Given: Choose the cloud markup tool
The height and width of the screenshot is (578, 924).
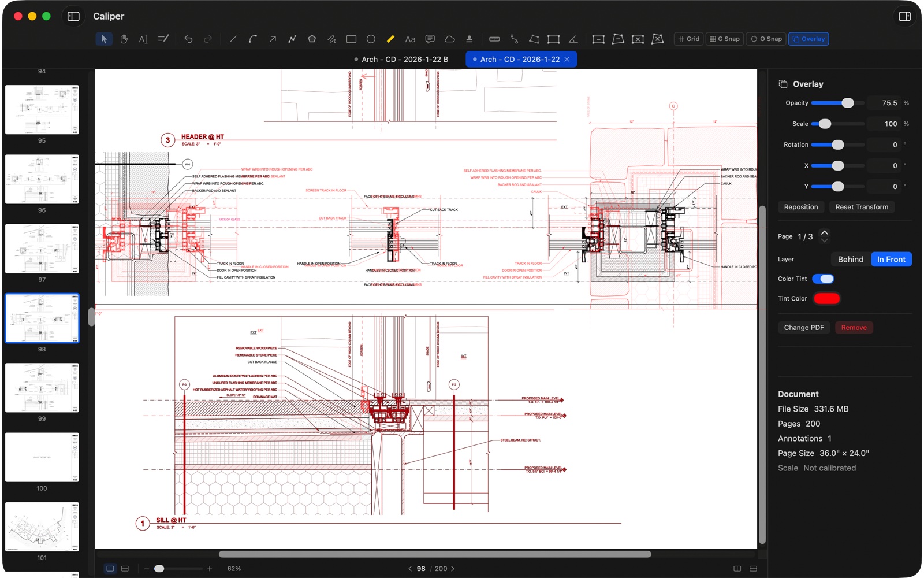Looking at the screenshot, I should (x=449, y=39).
